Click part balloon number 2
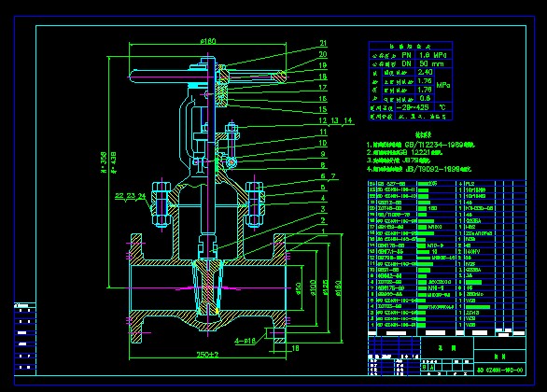This screenshot has width=547, height=392. pos(323,220)
